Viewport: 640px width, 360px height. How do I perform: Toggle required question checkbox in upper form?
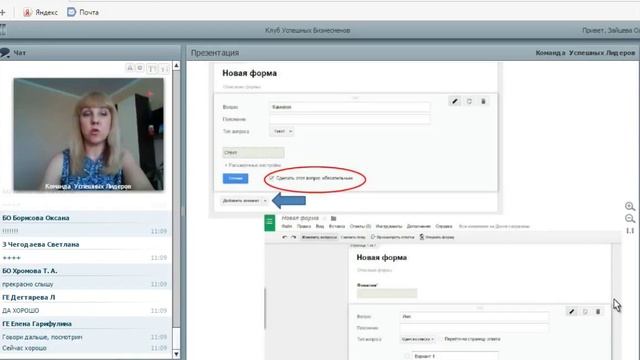click(272, 178)
